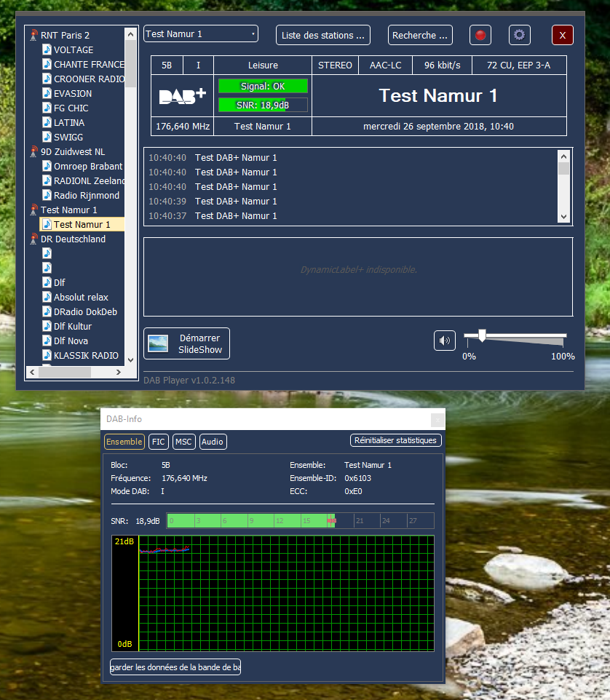Click the Radio Rijnmond music note icon
This screenshot has width=610, height=700.
(47, 195)
